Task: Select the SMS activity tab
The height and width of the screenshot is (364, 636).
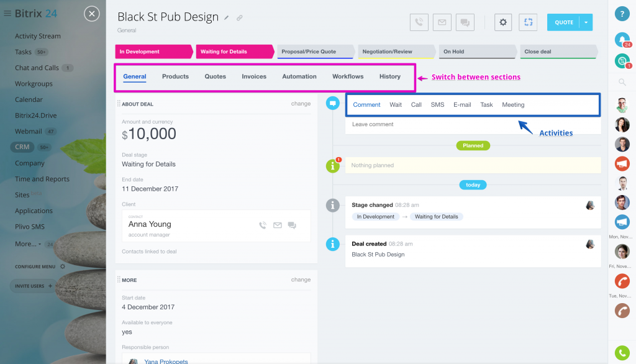Action: (x=437, y=105)
